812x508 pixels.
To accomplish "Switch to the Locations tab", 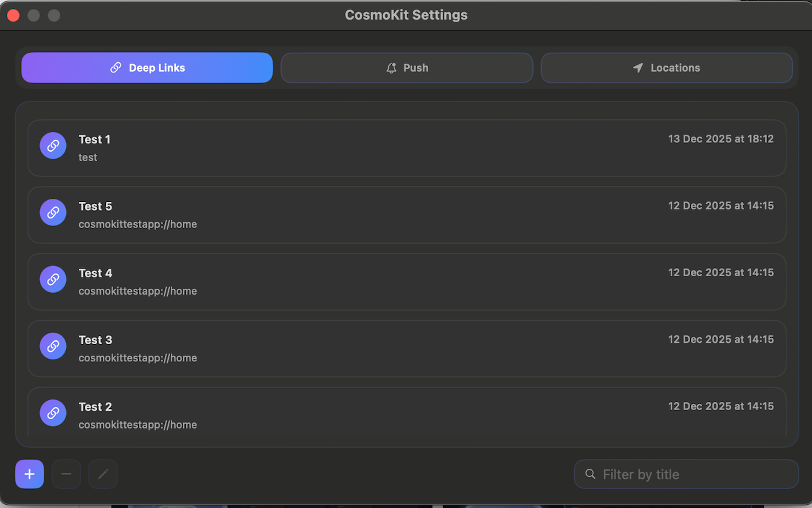I will (x=666, y=68).
